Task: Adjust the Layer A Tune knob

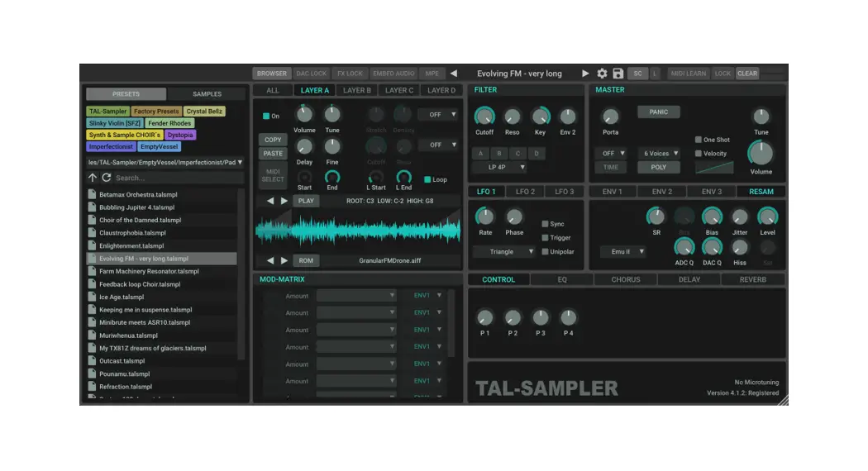Action: 332,115
